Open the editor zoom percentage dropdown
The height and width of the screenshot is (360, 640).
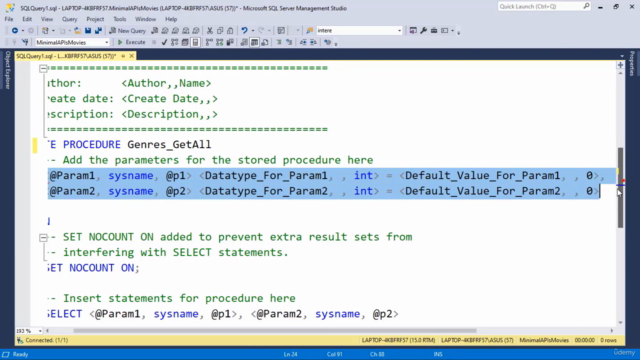pos(40,331)
